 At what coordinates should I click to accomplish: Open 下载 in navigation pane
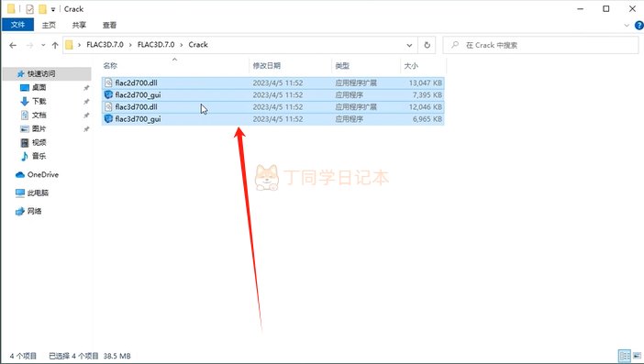point(39,101)
